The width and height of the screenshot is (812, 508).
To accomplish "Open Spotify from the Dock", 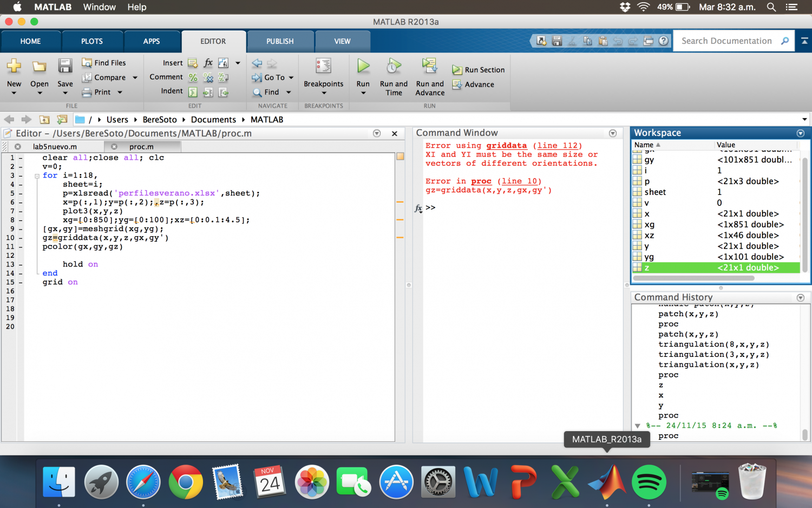I will pyautogui.click(x=649, y=482).
